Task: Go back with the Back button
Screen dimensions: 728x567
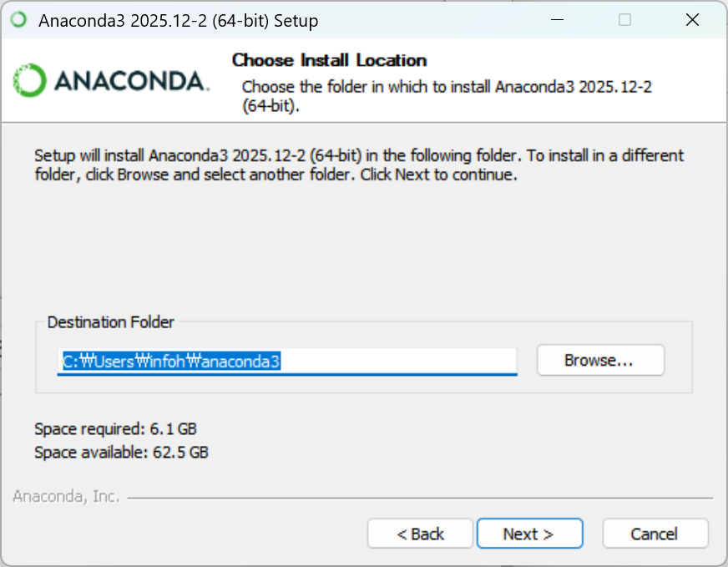Action: pyautogui.click(x=420, y=534)
